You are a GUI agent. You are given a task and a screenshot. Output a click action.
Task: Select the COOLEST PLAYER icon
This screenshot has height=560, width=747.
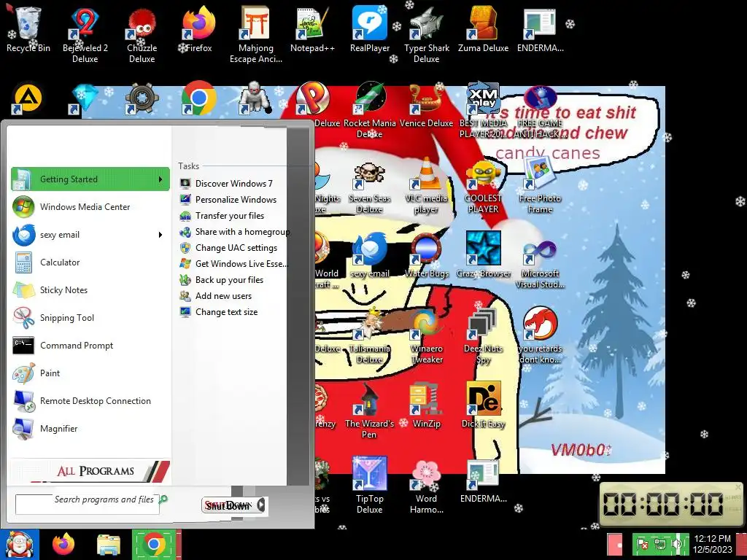[x=483, y=187]
